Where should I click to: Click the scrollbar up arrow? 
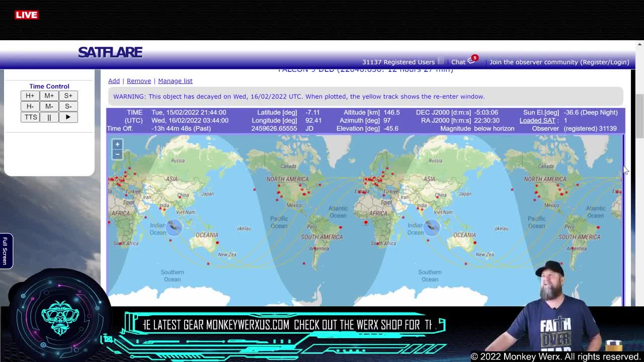click(x=639, y=44)
